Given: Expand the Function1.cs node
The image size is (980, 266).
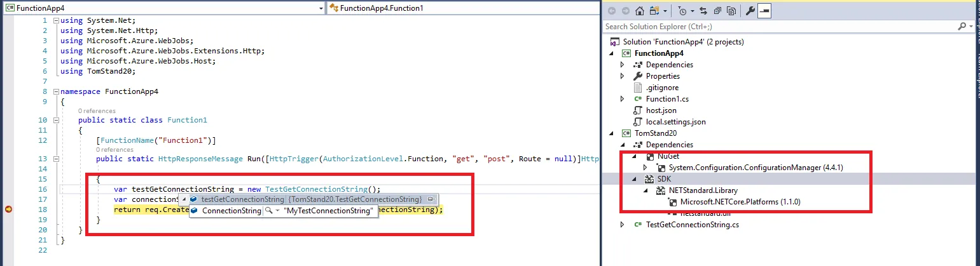Looking at the screenshot, I should pos(623,99).
